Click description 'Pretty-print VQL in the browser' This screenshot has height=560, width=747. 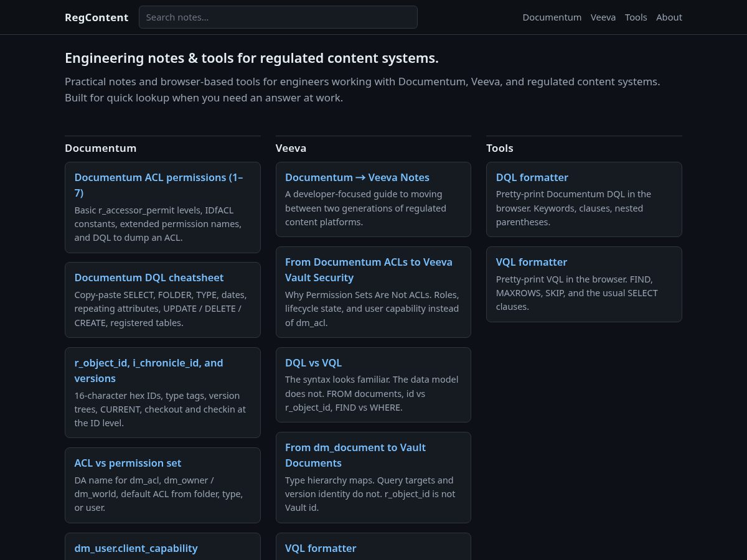pyautogui.click(x=577, y=293)
